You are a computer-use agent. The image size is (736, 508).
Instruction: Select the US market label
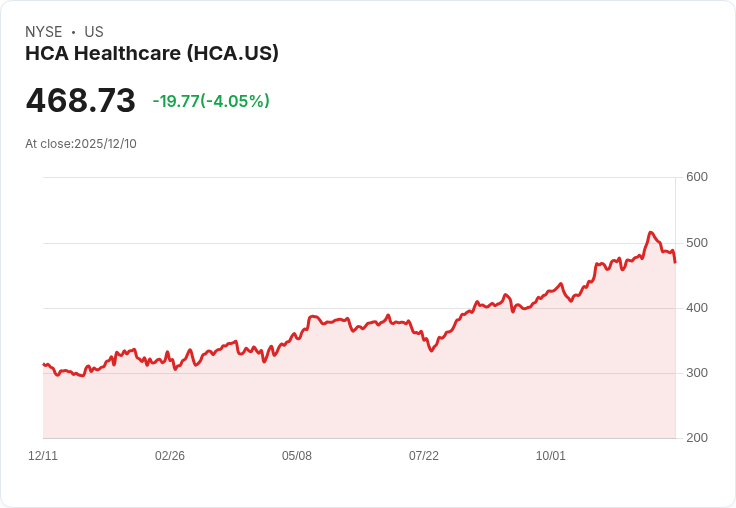point(94,32)
